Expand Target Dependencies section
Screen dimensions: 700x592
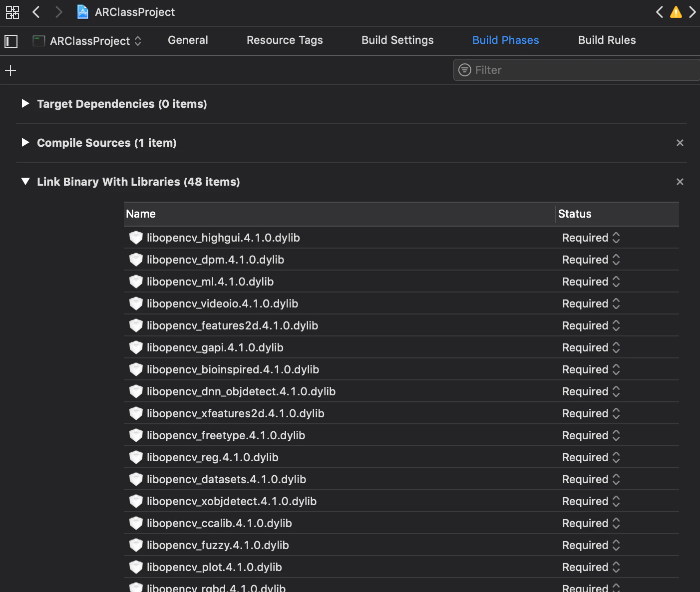click(25, 103)
